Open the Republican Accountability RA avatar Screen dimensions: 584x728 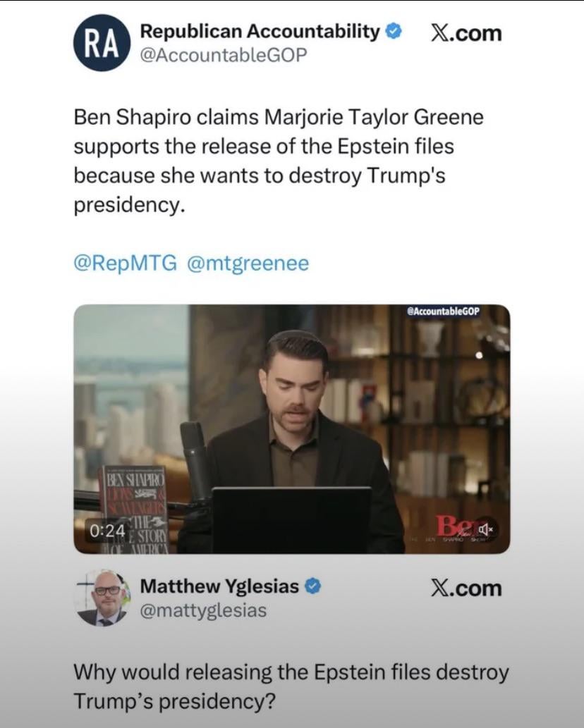(x=102, y=43)
